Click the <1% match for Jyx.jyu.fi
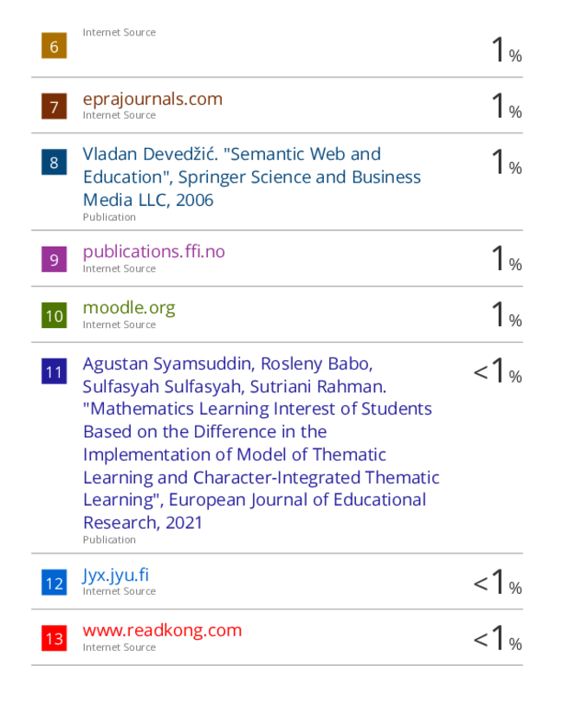The height and width of the screenshot is (728, 563). tap(497, 582)
